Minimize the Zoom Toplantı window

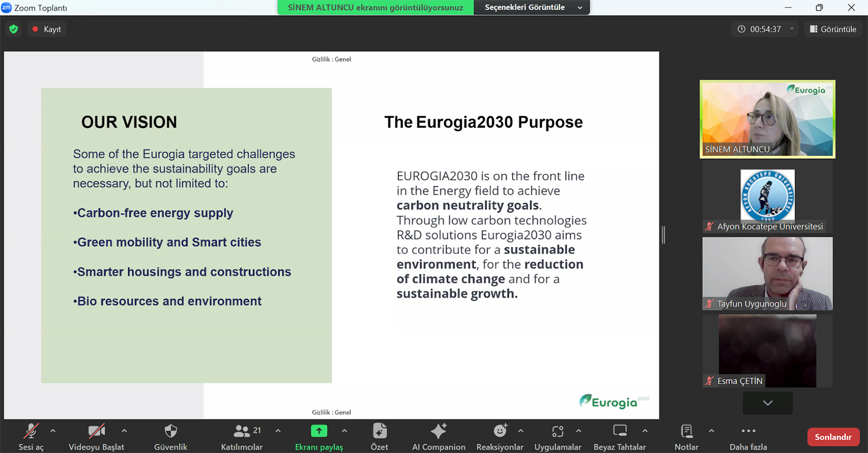click(788, 7)
